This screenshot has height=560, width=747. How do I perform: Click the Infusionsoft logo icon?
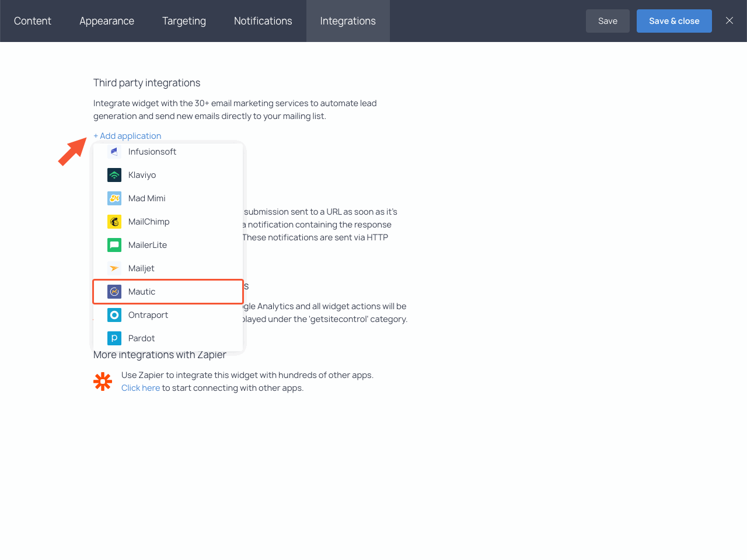114,152
